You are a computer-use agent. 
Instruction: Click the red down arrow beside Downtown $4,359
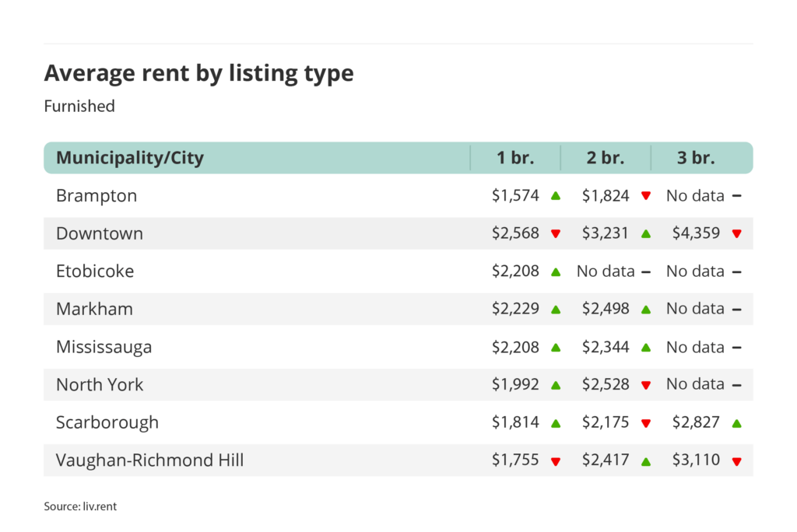(736, 234)
